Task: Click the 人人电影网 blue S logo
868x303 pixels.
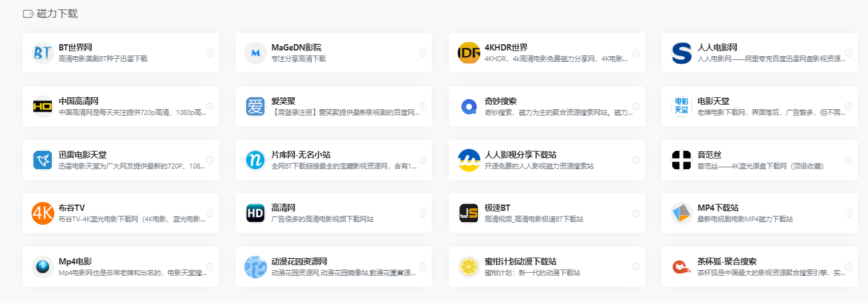Action: [x=682, y=53]
